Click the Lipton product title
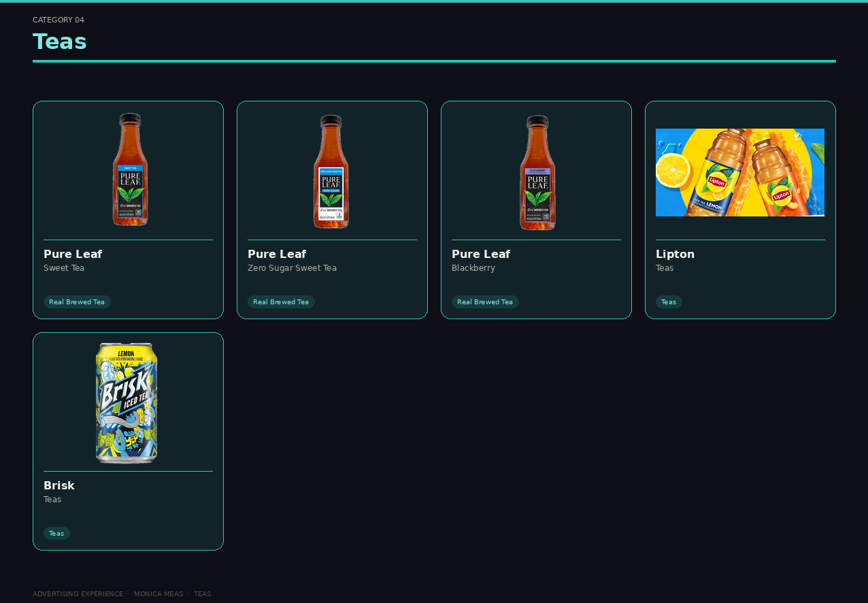The image size is (868, 603). (x=675, y=254)
